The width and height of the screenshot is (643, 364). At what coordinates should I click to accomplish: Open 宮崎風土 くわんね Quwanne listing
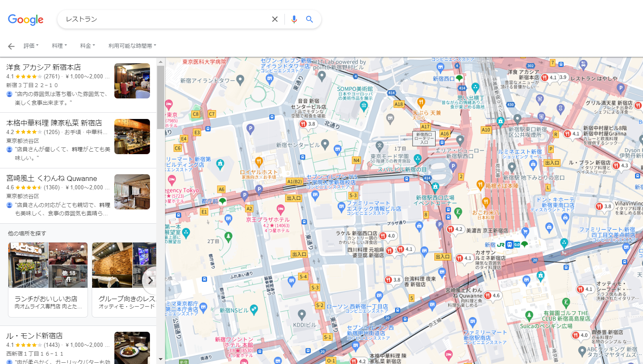78,196
